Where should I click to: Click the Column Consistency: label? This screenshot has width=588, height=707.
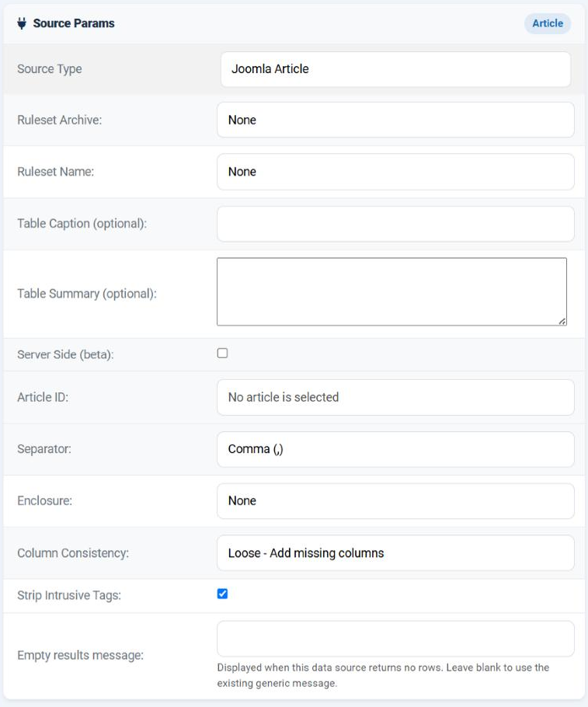click(73, 553)
